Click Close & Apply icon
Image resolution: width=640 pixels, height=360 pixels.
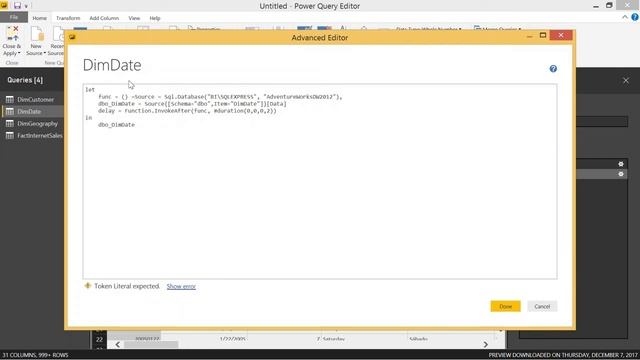[x=12, y=34]
